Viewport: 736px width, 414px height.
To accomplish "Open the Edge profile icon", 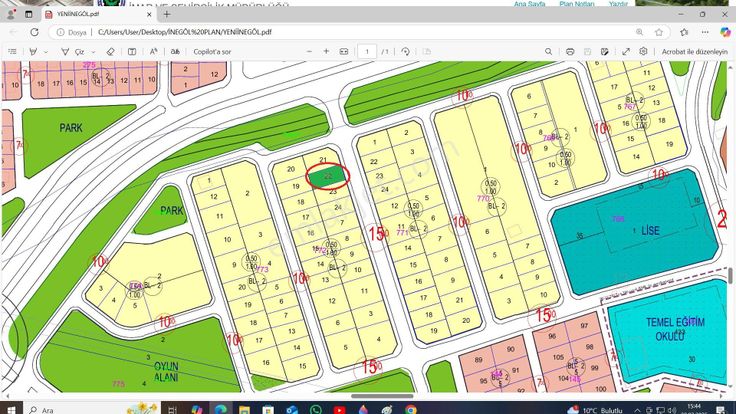I will [11, 15].
